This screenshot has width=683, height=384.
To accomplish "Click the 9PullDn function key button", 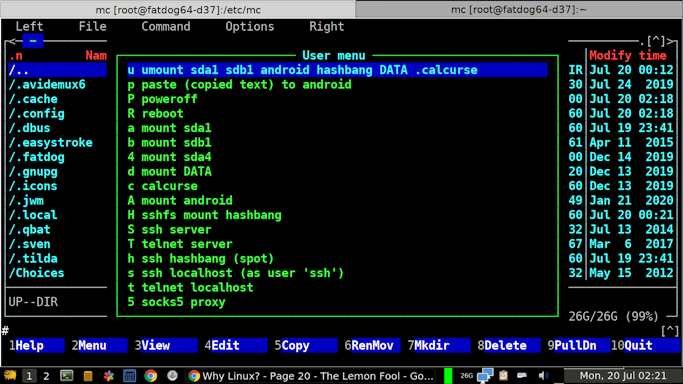I will point(578,346).
